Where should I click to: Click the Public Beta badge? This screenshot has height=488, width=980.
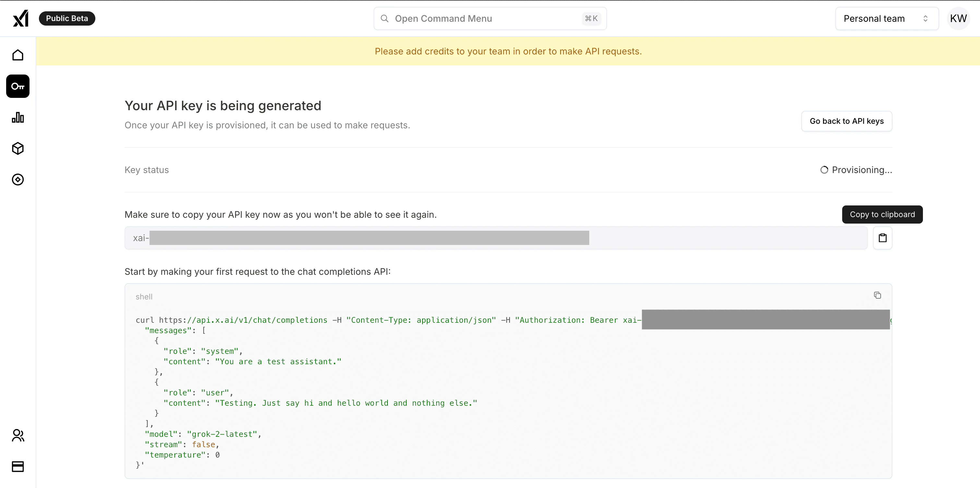(67, 18)
